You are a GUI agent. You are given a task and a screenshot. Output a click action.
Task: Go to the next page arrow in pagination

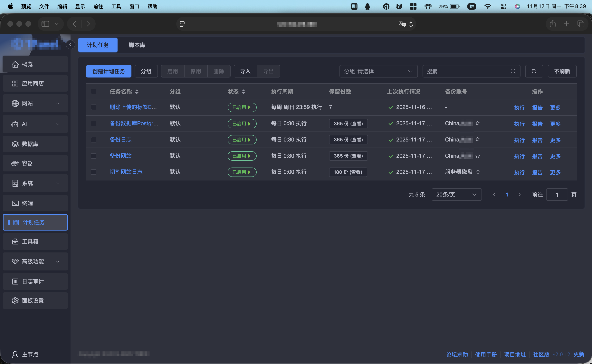tap(520, 195)
